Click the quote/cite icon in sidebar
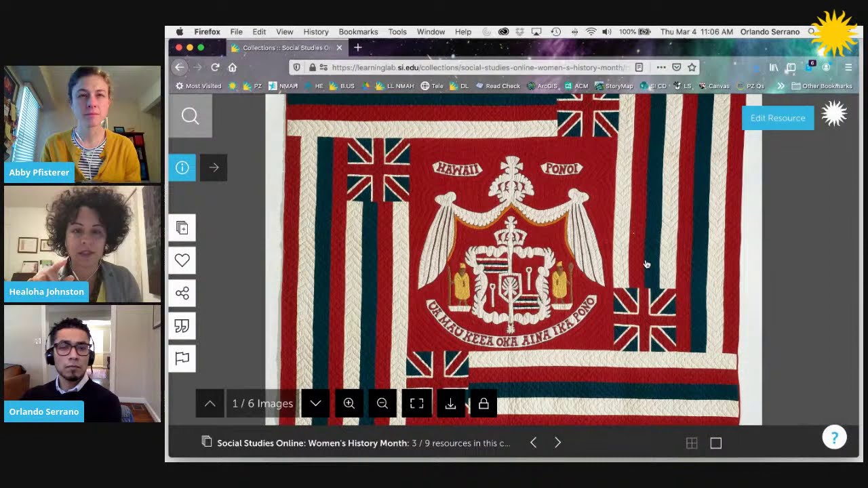Viewport: 868px width, 488px height. 182,326
